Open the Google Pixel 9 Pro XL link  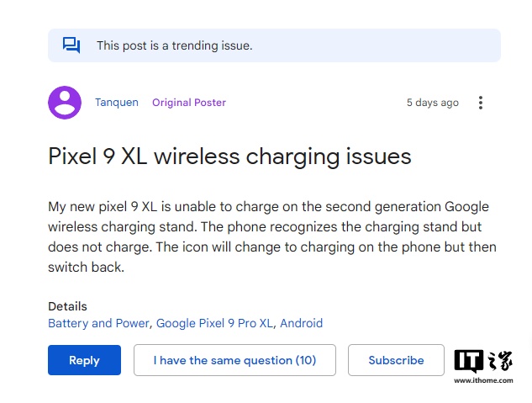click(215, 323)
